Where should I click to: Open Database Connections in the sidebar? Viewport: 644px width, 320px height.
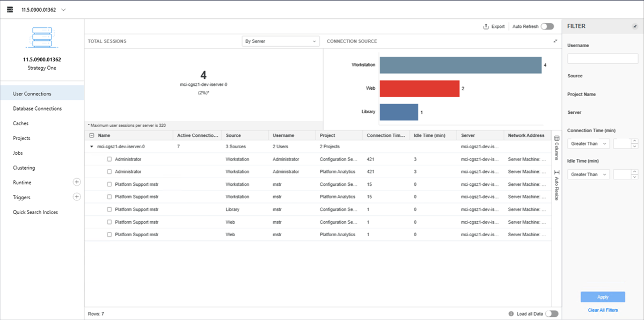coord(38,108)
